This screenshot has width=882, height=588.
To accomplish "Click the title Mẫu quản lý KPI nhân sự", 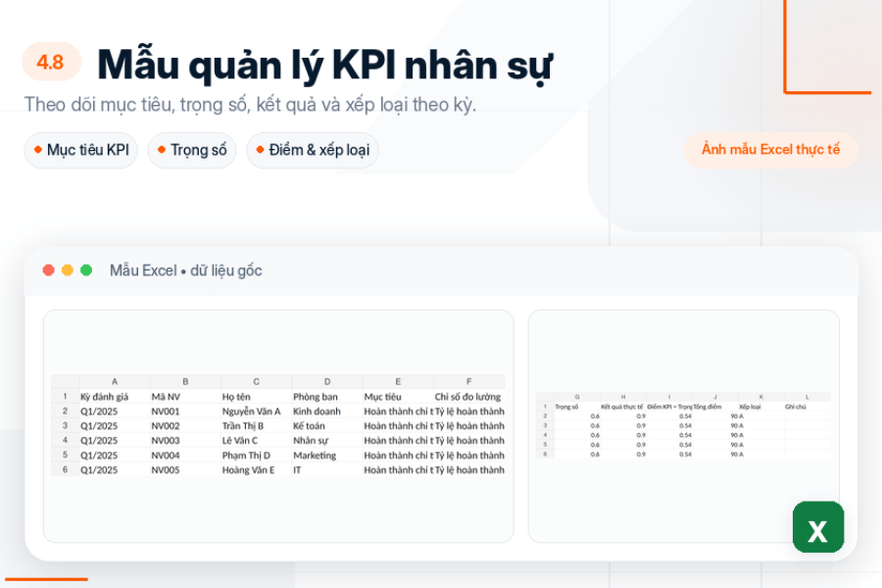I will pos(325,66).
